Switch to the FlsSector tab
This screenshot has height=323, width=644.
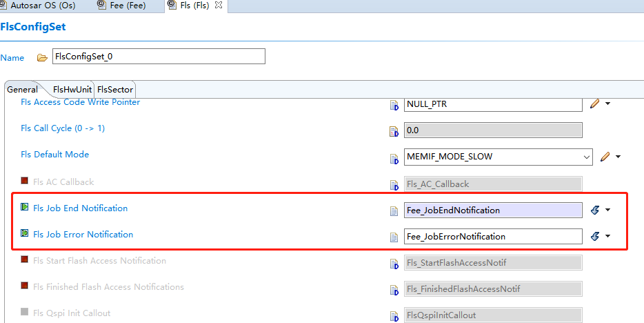point(115,89)
